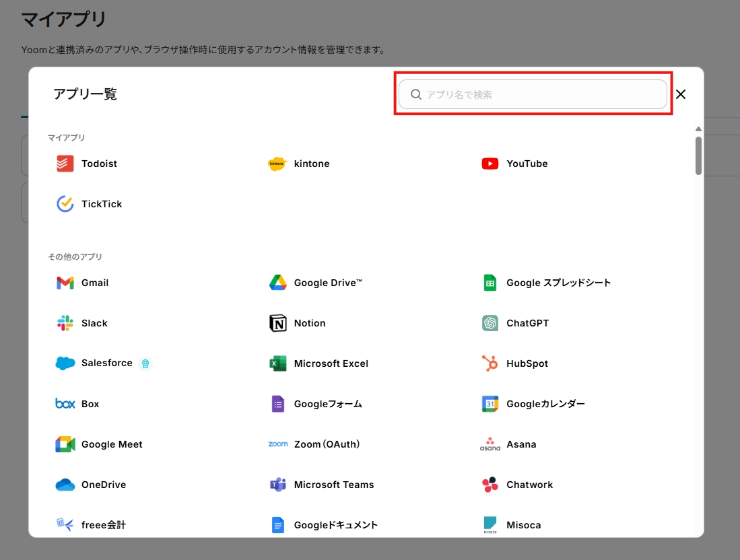Choose the Zoom (OAuth) app entry
Viewport: 740px width, 560px height.
327,444
